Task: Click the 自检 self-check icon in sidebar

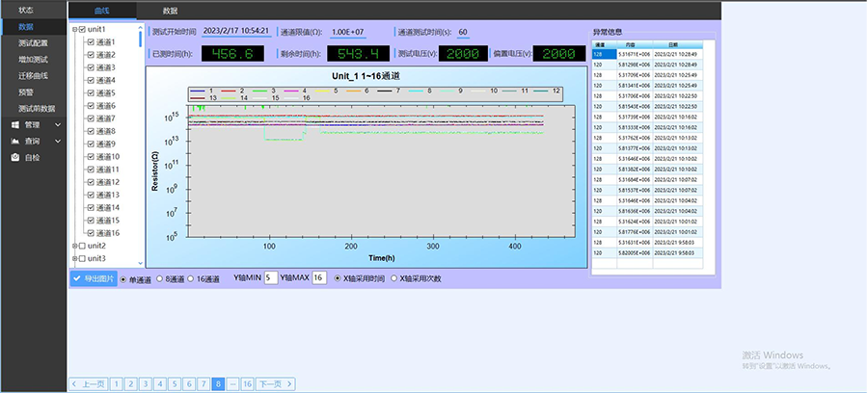Action: tap(15, 157)
